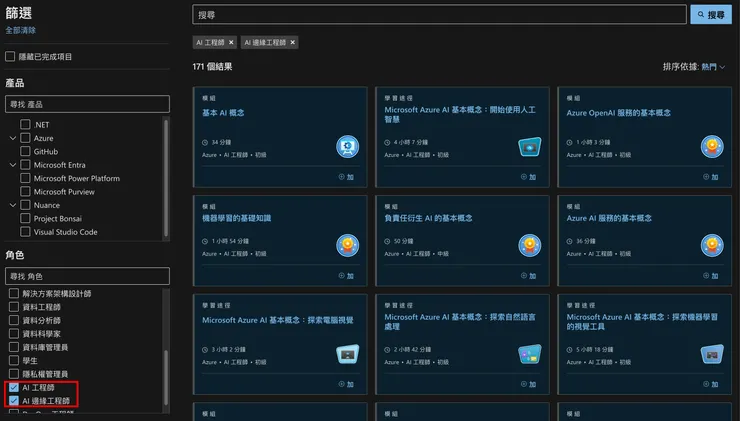Click 全部清除 to clear all filters
The image size is (740, 421).
click(20, 30)
